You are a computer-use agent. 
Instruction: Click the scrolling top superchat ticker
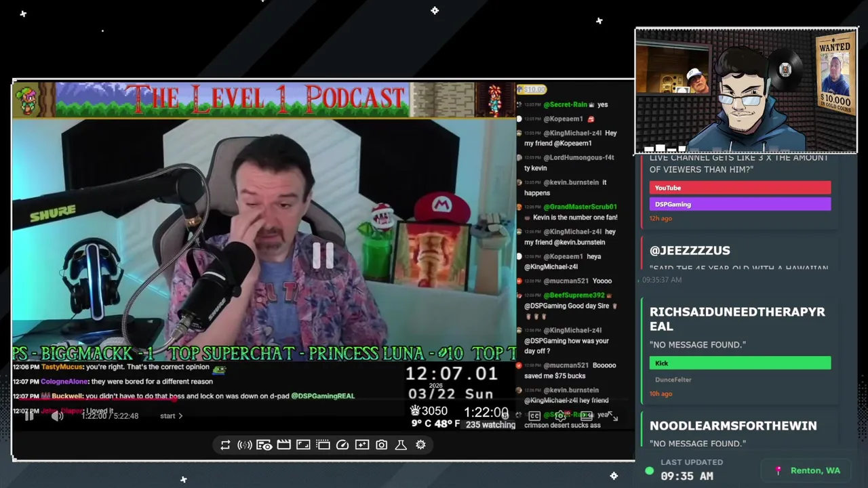(x=264, y=353)
